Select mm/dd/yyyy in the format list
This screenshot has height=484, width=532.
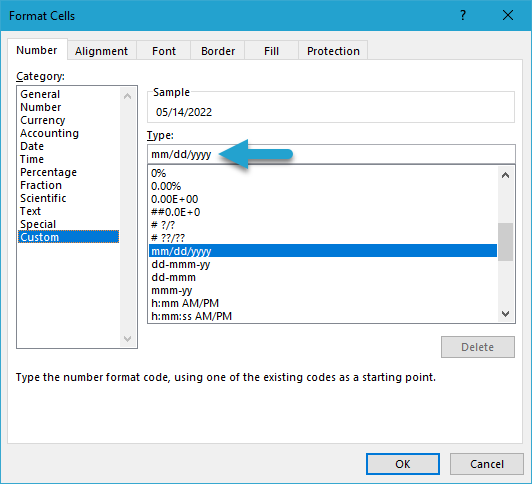coord(323,251)
